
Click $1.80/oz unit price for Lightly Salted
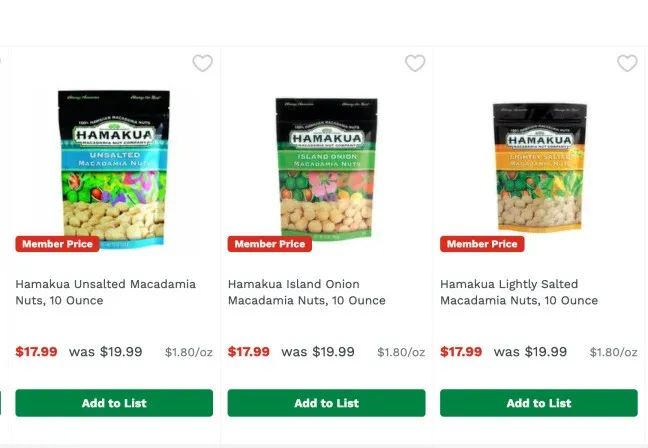(614, 352)
